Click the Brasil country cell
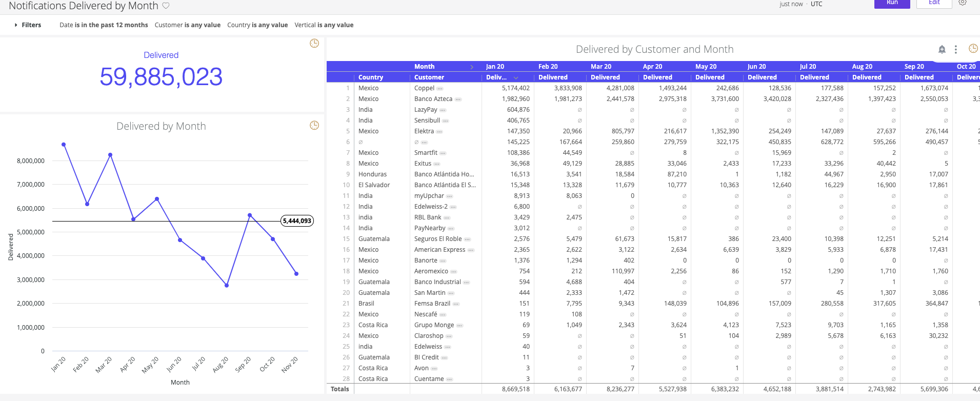Image resolution: width=980 pixels, height=401 pixels. click(366, 304)
